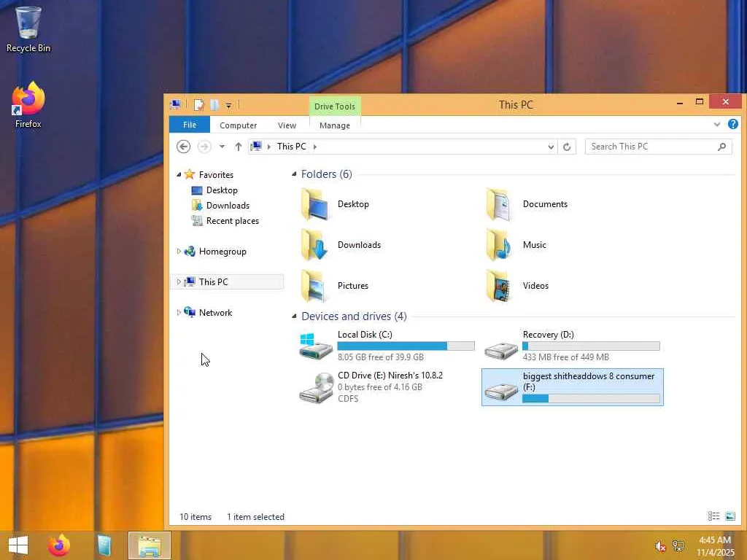This screenshot has width=747, height=560.
Task: Open Customize Quick Access Toolbar dropdown
Action: click(228, 105)
